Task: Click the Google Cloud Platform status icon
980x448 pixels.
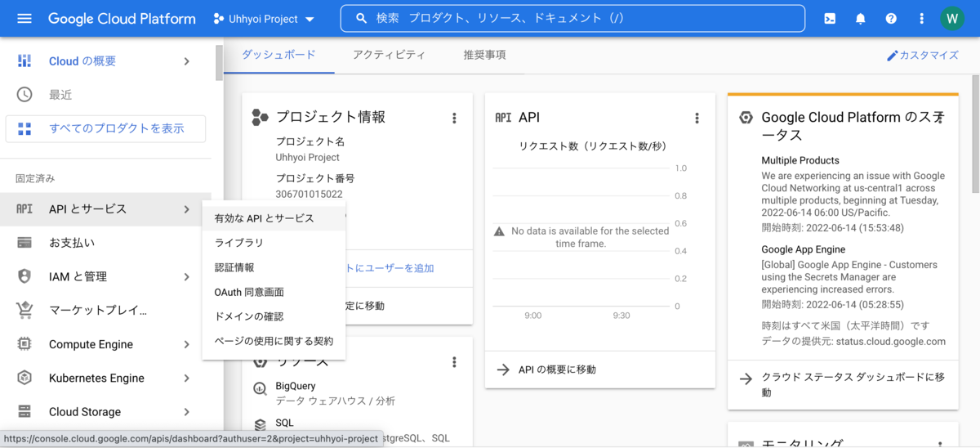Action: 746,118
